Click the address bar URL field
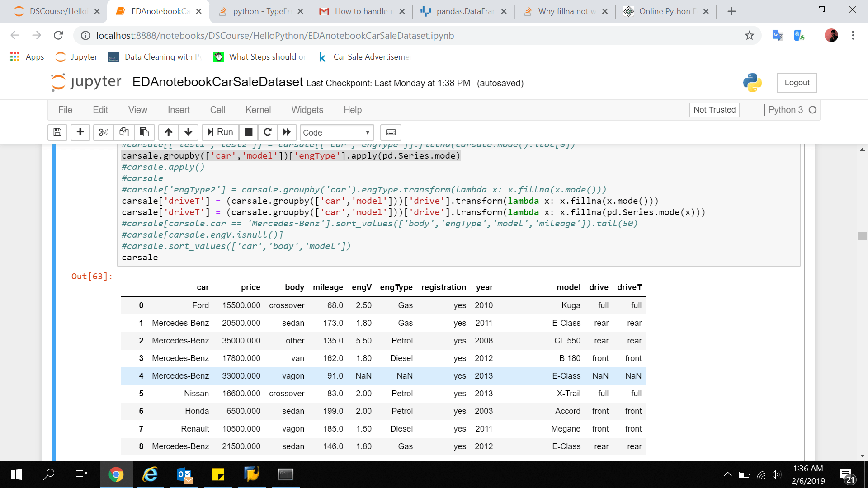Screen dimensions: 868x488 coord(275,35)
